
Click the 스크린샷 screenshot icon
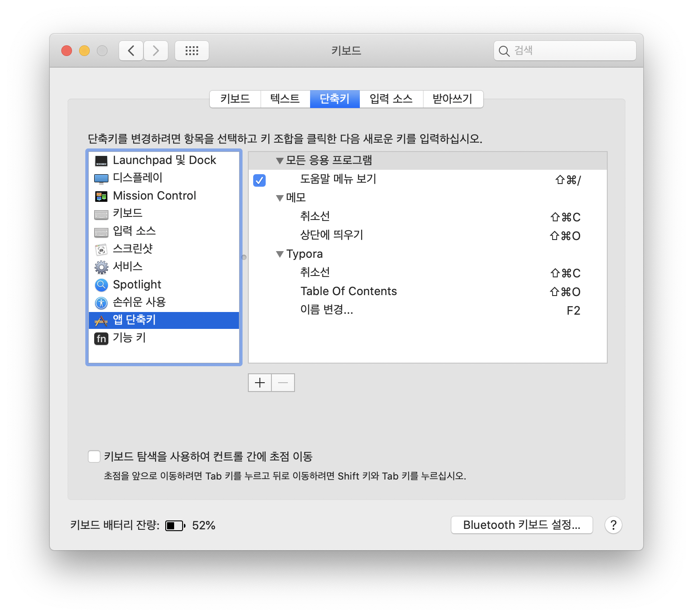pos(101,250)
